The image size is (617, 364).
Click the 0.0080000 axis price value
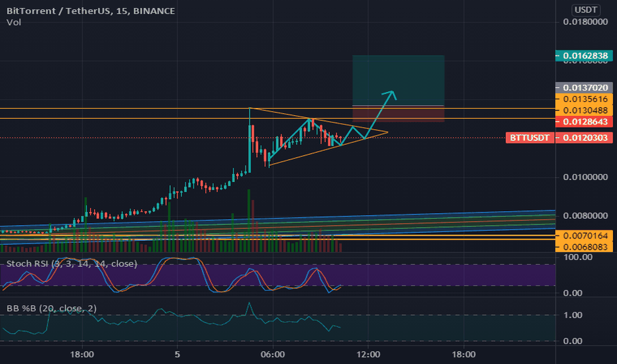click(x=585, y=216)
